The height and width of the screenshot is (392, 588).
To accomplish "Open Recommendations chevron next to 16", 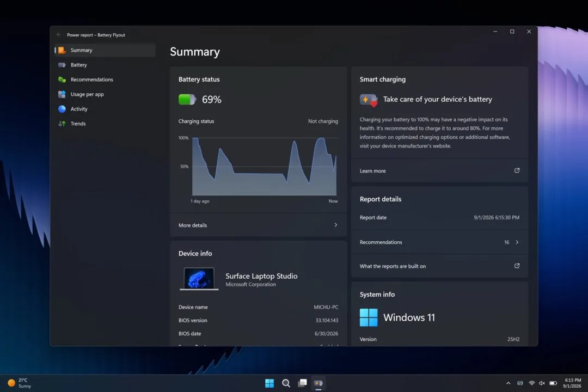I will pos(517,242).
